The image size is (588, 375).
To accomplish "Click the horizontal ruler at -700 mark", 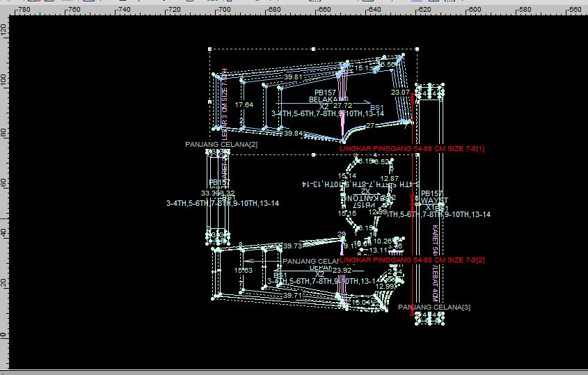I will pos(224,10).
